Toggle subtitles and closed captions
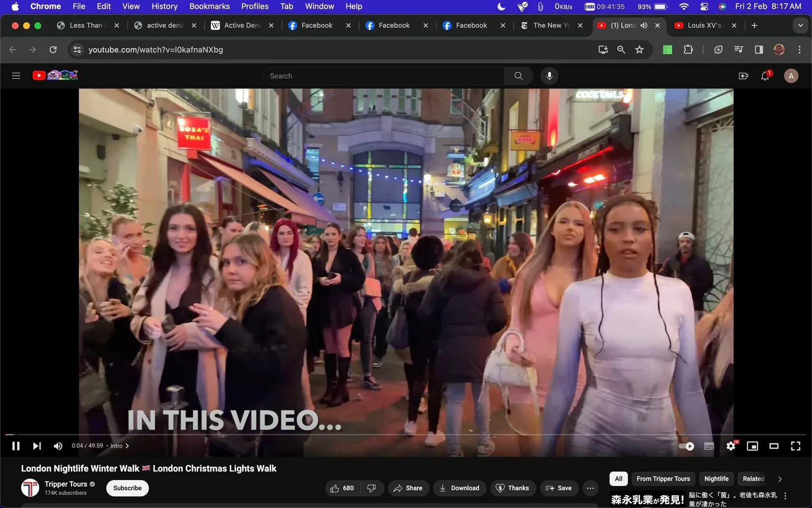The height and width of the screenshot is (508, 812). pyautogui.click(x=709, y=446)
